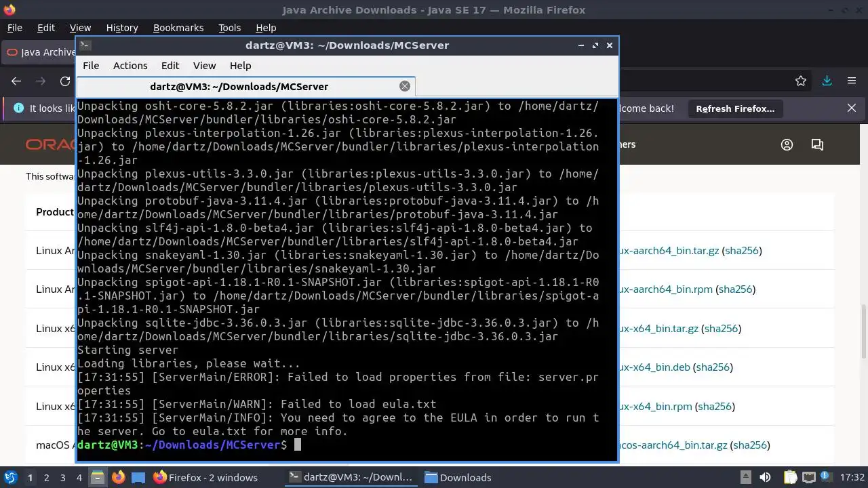Open the terminal File menu

tap(91, 66)
